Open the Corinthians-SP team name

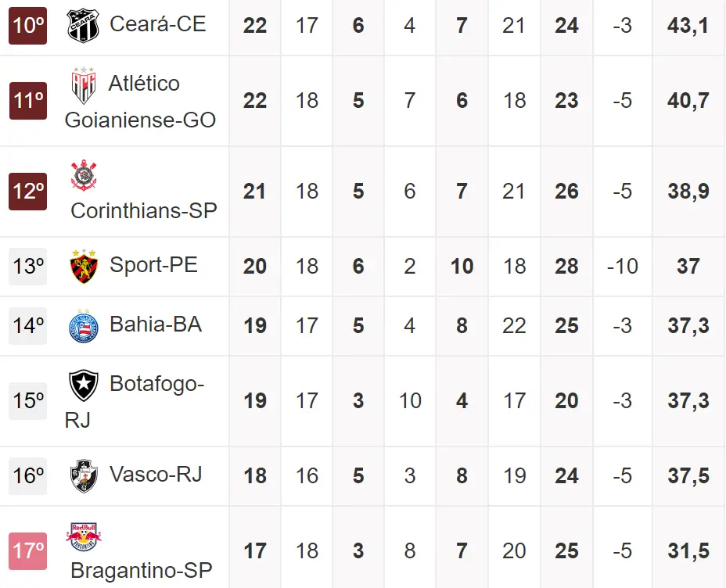[x=144, y=210]
